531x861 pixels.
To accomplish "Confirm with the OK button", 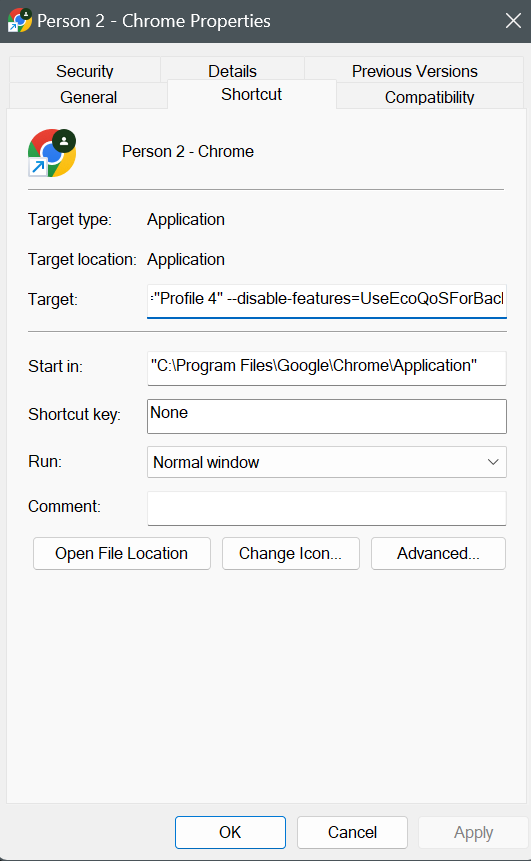I will [x=230, y=832].
